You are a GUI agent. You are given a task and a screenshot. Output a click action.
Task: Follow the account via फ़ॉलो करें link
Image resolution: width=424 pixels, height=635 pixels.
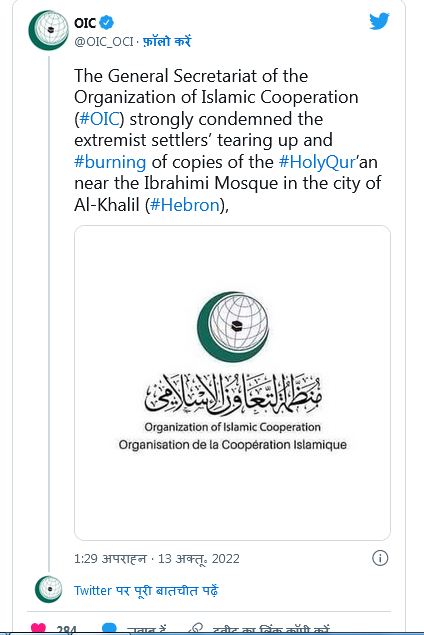167,41
